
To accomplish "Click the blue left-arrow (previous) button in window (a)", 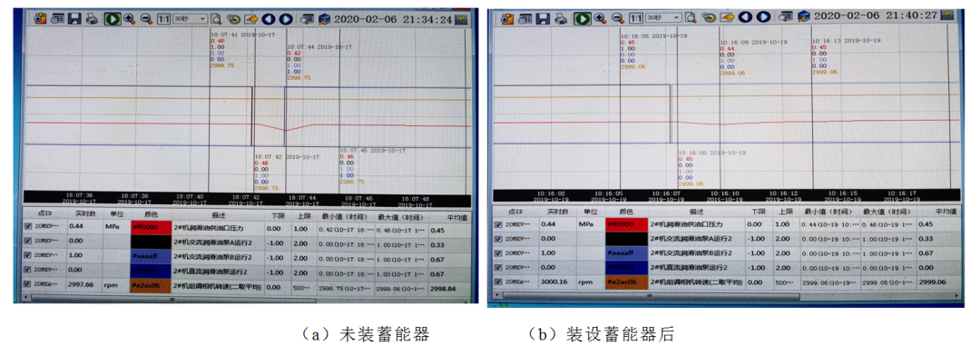I will tap(268, 19).
